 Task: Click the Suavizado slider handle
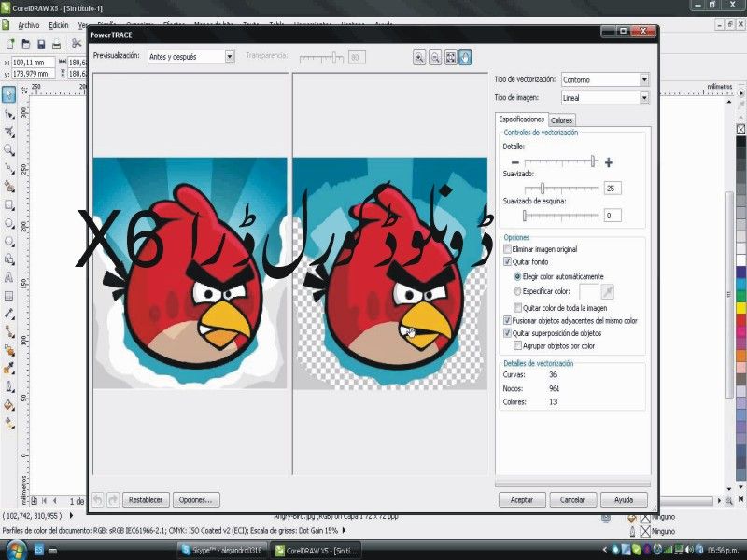pyautogui.click(x=543, y=189)
